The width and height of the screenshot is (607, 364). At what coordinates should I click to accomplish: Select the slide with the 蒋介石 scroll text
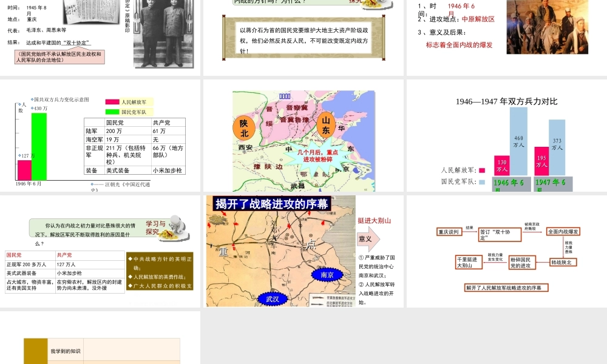pyautogui.click(x=303, y=38)
